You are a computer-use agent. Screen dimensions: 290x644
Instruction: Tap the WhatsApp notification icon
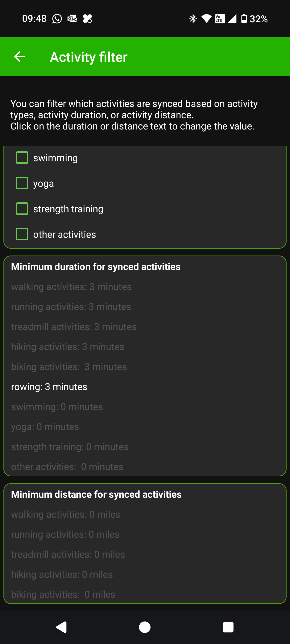[x=57, y=19]
